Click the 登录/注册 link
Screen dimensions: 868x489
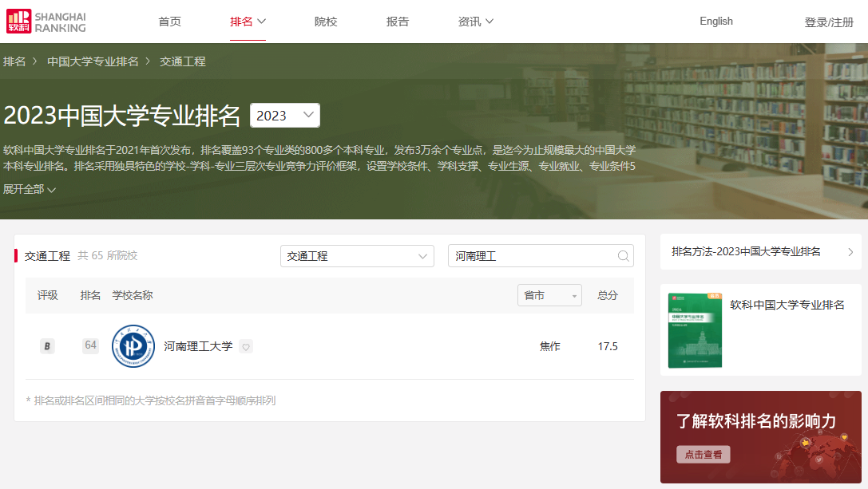(829, 22)
